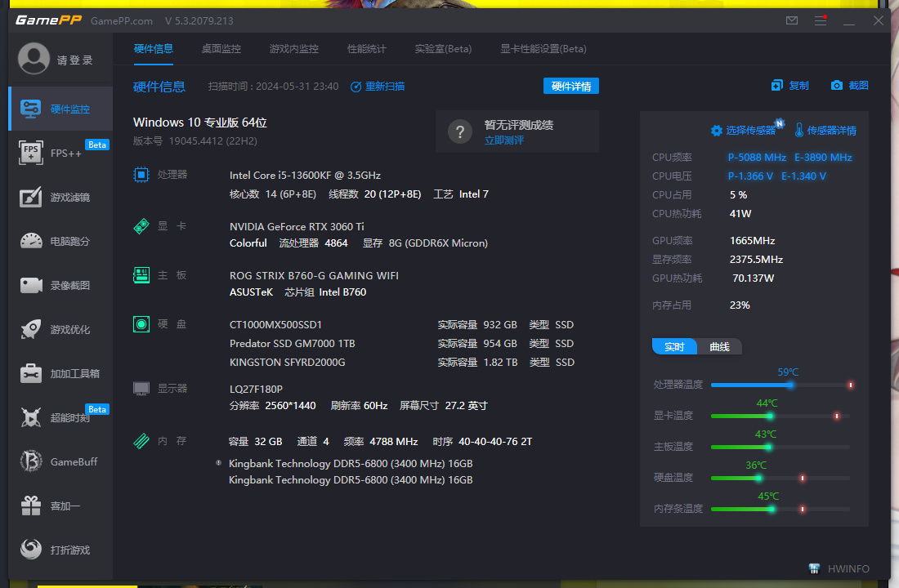Click the 硬件详情 button
The image size is (899, 588).
point(571,86)
